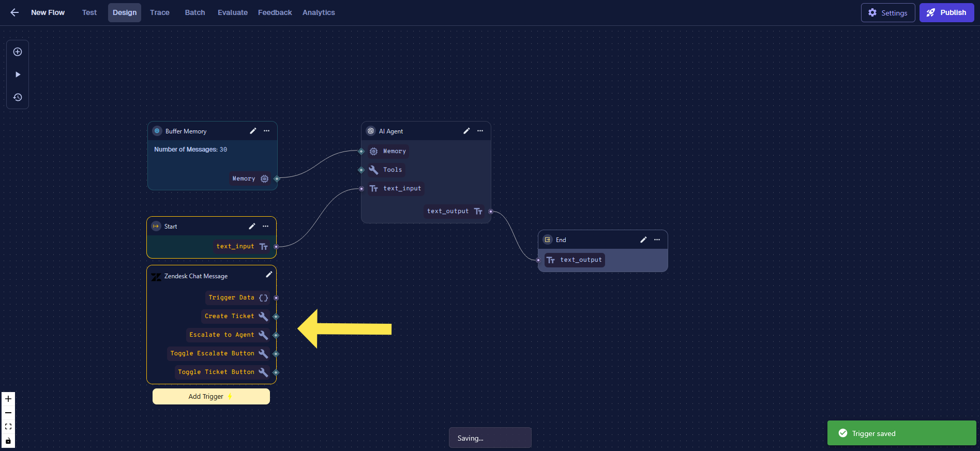This screenshot has height=451, width=980.
Task: Edit the AI Agent node
Action: (466, 131)
